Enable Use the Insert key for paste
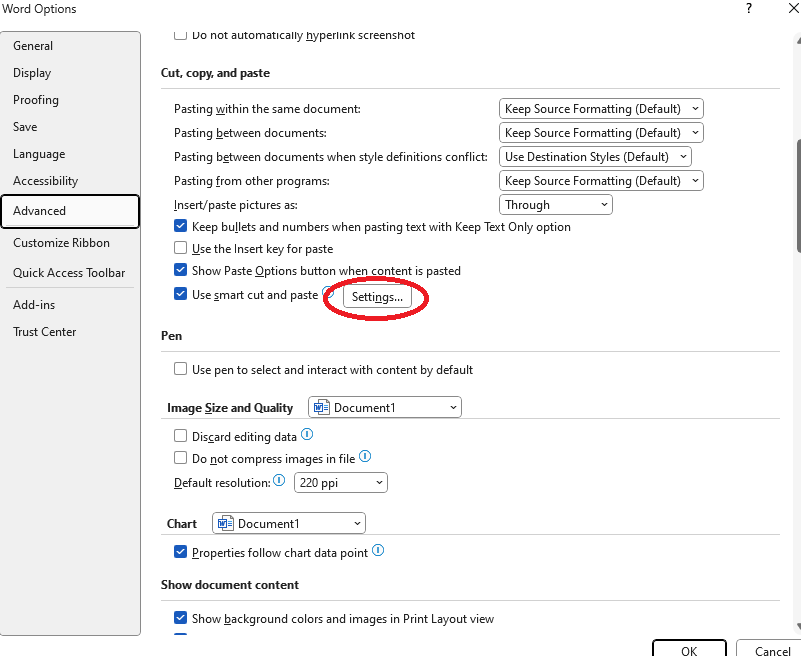Image resolution: width=801 pixels, height=656 pixels. point(180,248)
